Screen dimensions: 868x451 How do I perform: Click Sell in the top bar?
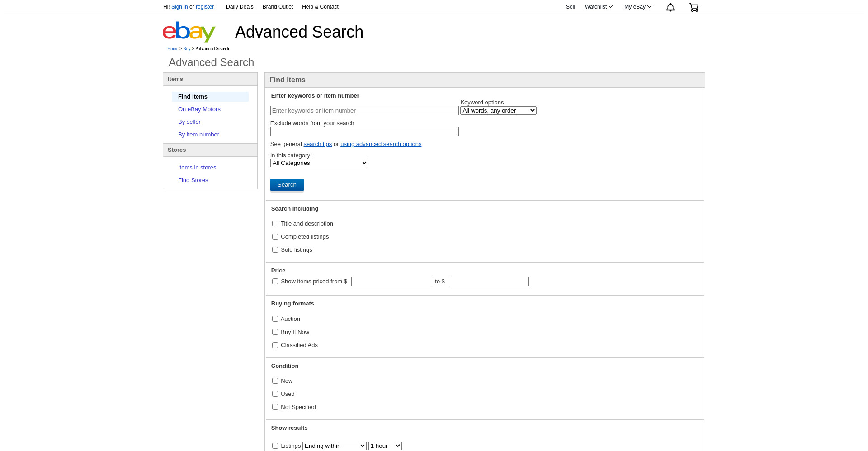pyautogui.click(x=571, y=7)
